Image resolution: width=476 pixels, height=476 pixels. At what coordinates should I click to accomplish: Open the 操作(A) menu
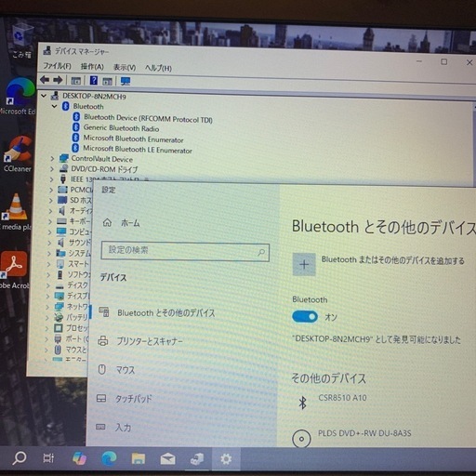pos(92,67)
